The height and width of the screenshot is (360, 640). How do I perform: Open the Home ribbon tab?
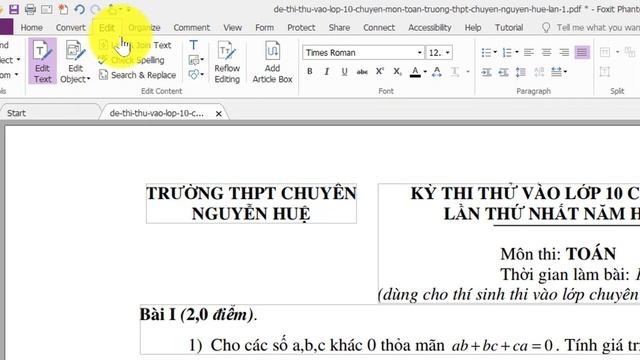click(31, 27)
